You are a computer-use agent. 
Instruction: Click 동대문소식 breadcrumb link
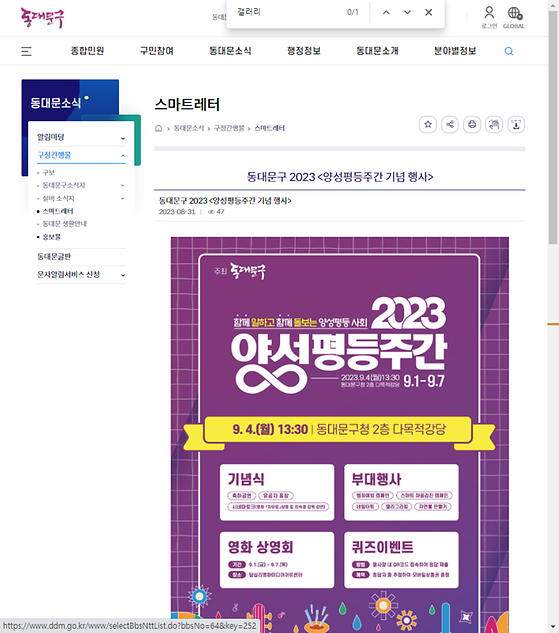(x=189, y=128)
